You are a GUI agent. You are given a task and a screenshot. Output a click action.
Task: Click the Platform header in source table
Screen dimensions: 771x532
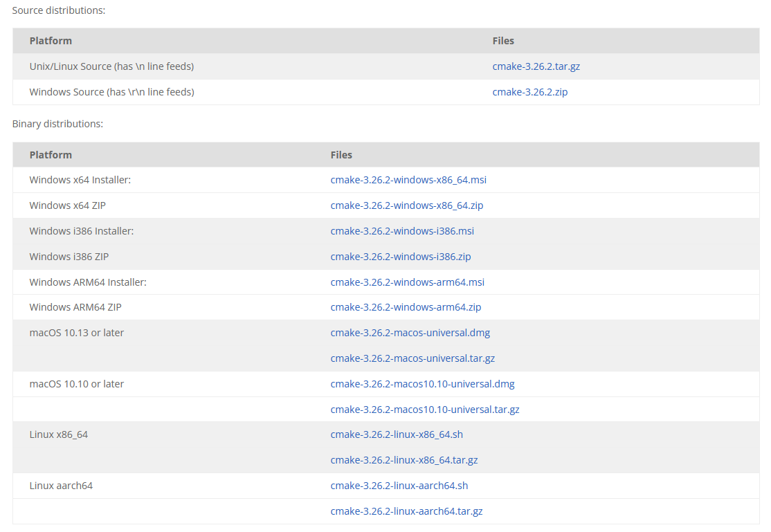[51, 41]
